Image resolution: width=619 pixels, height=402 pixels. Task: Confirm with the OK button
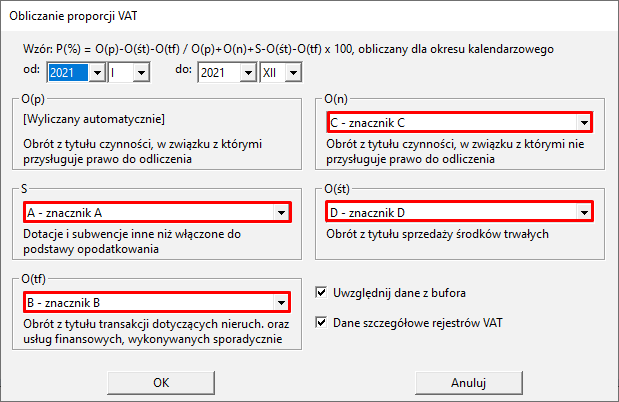[x=161, y=382]
